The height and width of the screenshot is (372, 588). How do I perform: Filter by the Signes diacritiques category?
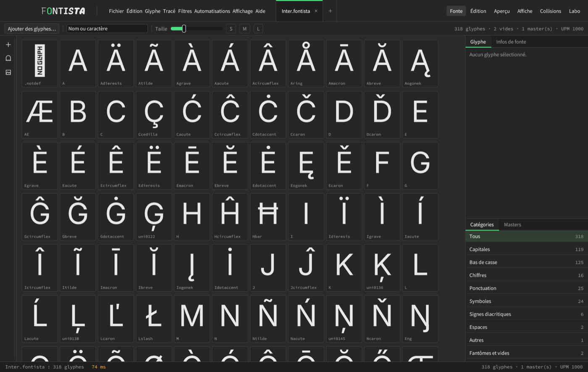[x=527, y=314]
